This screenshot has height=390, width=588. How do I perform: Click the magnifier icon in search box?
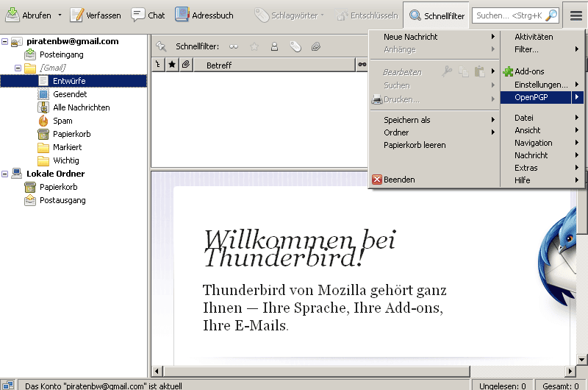click(x=551, y=15)
